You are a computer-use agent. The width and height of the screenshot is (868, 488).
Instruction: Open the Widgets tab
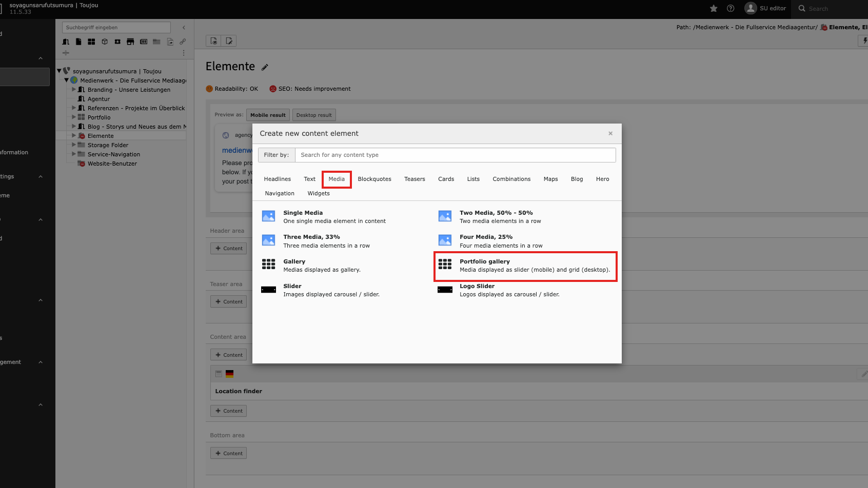319,194
